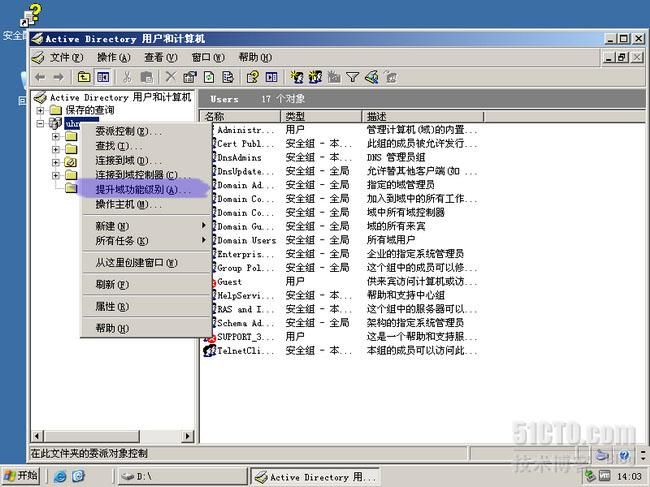Launch Internet Explorer from quick launch

coord(60,476)
